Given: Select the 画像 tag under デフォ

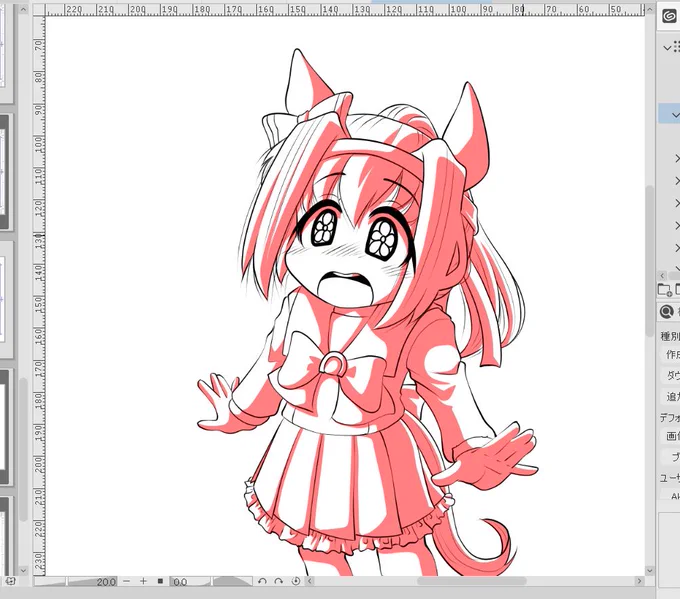Looking at the screenshot, I should pos(672,436).
